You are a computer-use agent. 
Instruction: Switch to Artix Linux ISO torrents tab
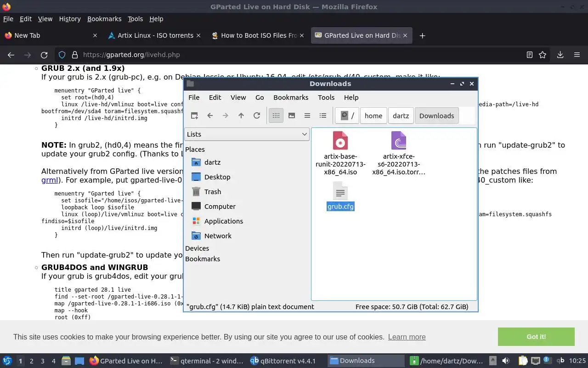tap(155, 35)
